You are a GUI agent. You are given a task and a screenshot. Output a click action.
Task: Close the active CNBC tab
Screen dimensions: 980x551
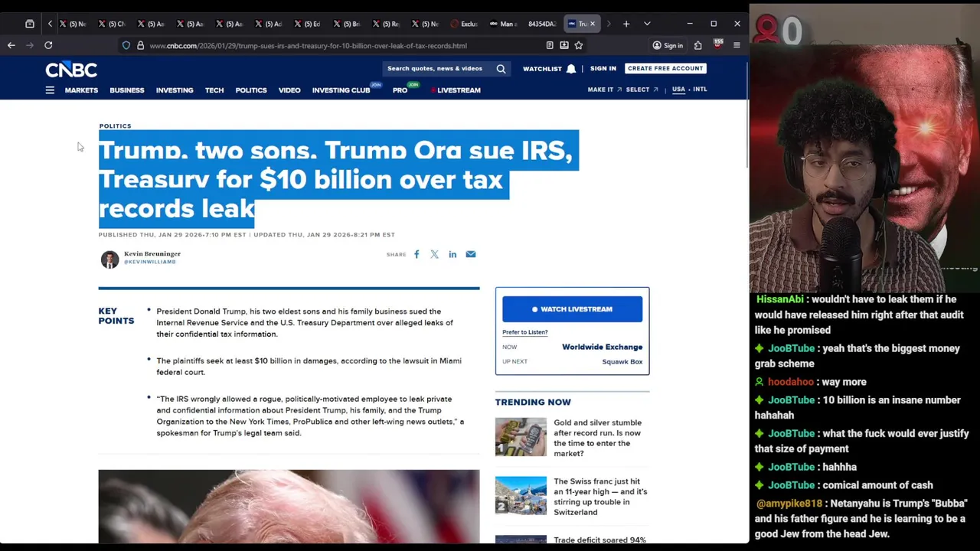(592, 24)
